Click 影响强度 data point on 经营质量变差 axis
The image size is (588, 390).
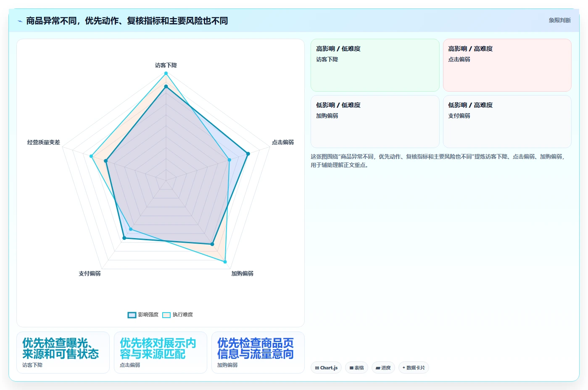pyautogui.click(x=106, y=161)
